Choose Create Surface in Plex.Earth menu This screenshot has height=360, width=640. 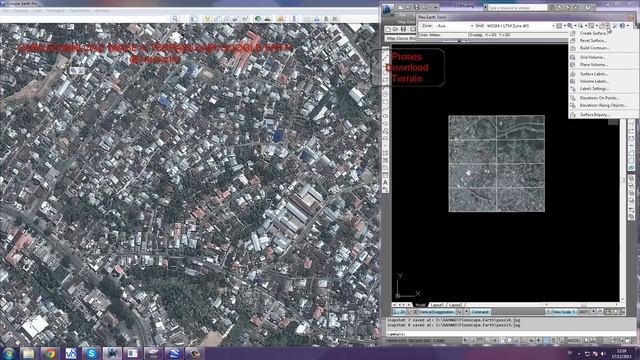(x=593, y=33)
